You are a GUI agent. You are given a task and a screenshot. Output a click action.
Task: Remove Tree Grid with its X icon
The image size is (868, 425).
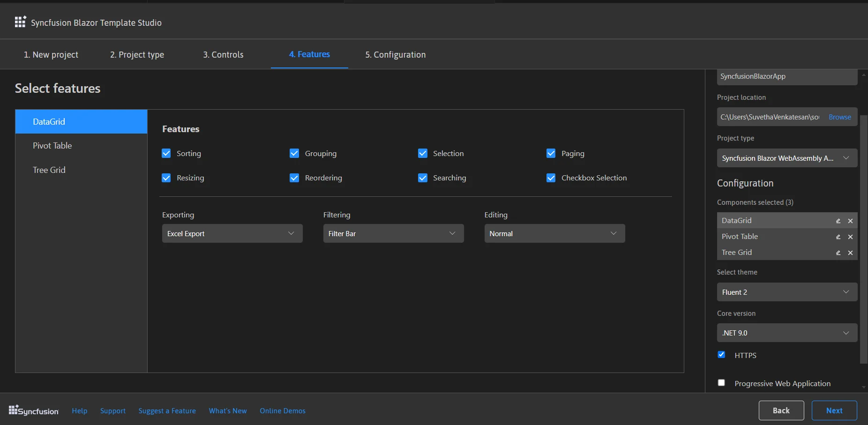coord(850,253)
